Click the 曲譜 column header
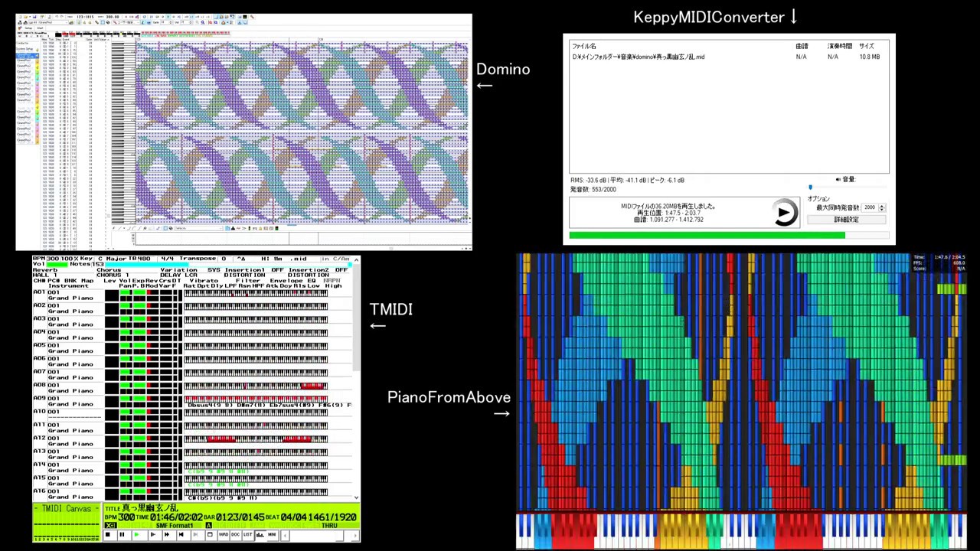 pos(802,47)
